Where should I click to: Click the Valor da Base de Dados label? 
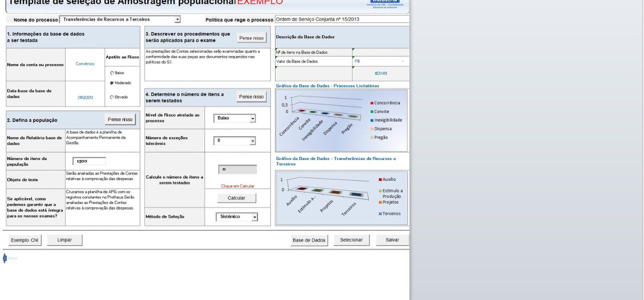coord(296,61)
